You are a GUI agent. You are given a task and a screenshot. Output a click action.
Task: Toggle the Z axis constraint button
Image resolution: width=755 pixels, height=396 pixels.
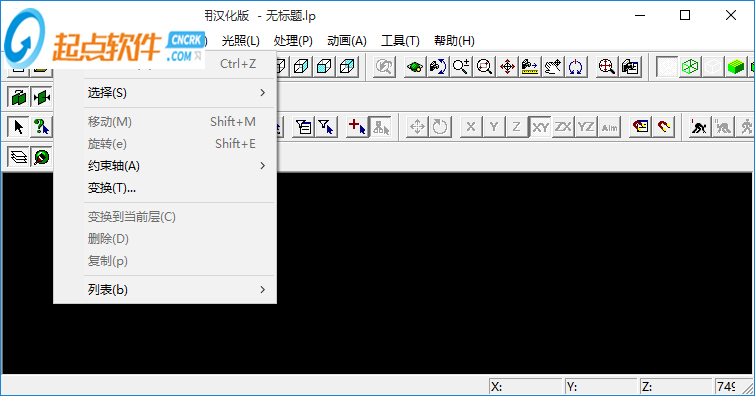516,127
